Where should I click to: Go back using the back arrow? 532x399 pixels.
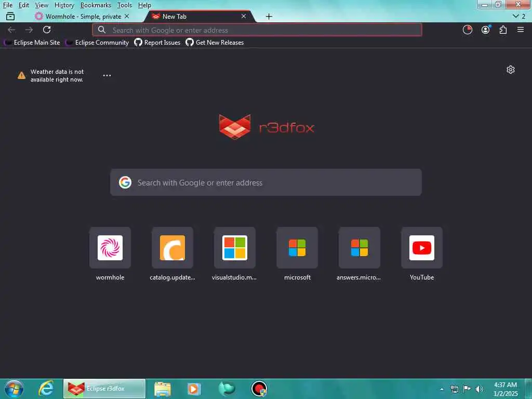[x=11, y=30]
